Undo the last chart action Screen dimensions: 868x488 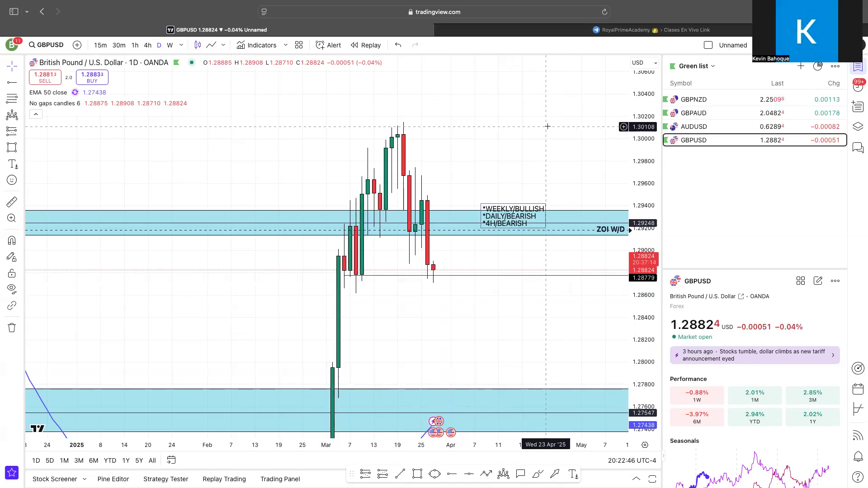pos(398,45)
